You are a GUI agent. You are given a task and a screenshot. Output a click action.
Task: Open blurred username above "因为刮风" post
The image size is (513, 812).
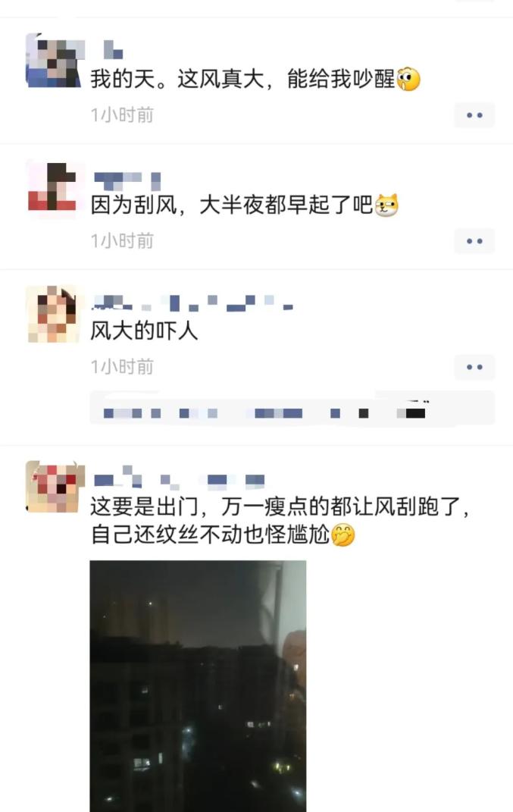127,180
